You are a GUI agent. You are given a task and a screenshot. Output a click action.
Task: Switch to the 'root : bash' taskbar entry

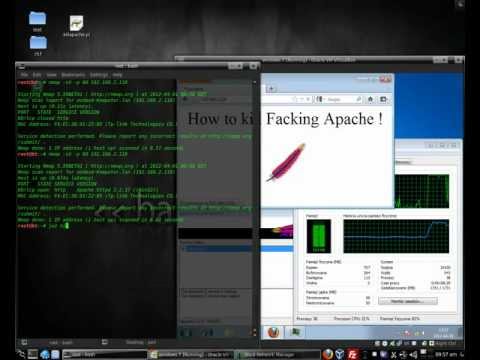point(104,354)
